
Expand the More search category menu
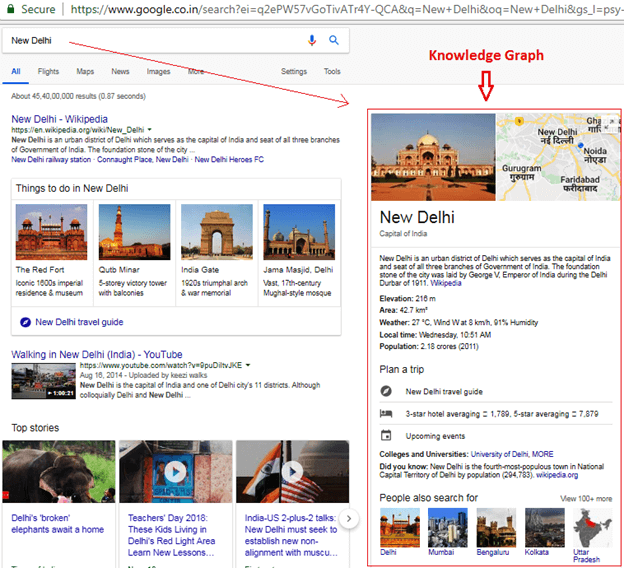196,72
